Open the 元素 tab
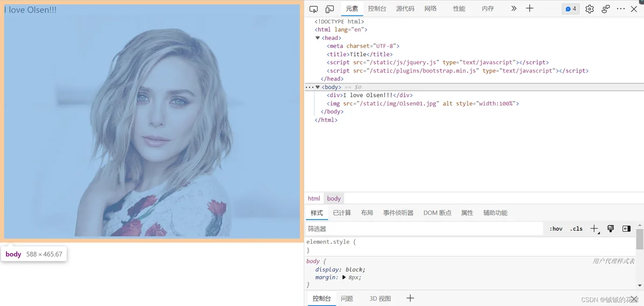The width and height of the screenshot is (644, 306). tap(352, 9)
